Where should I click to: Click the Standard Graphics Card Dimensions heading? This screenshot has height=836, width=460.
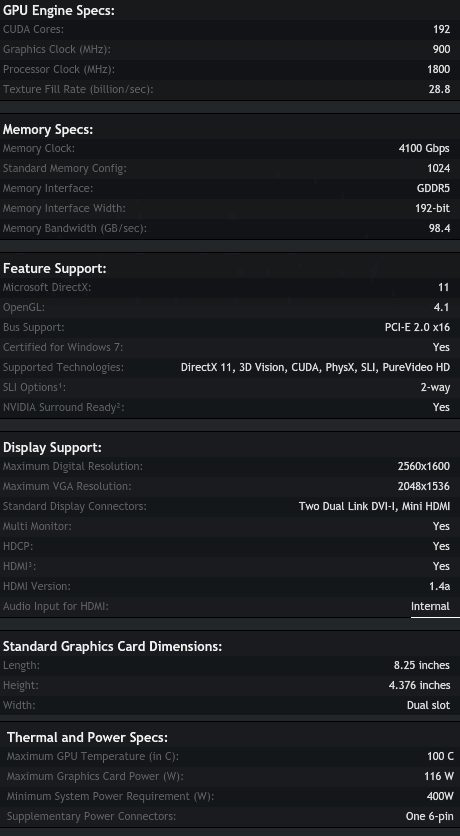112,646
